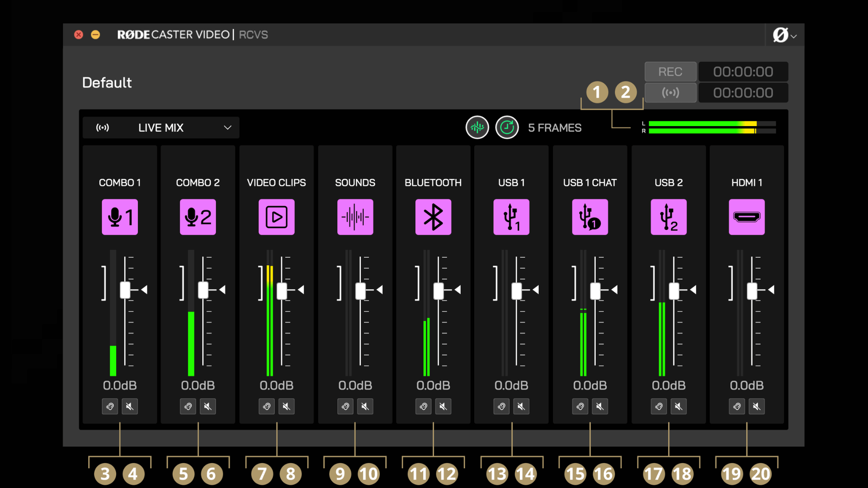Click the recording timer showing 00:00:00
The width and height of the screenshot is (868, 488).
[743, 71]
